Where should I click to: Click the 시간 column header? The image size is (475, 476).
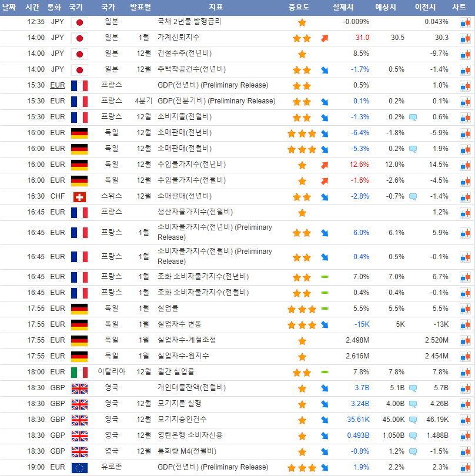click(x=32, y=7)
